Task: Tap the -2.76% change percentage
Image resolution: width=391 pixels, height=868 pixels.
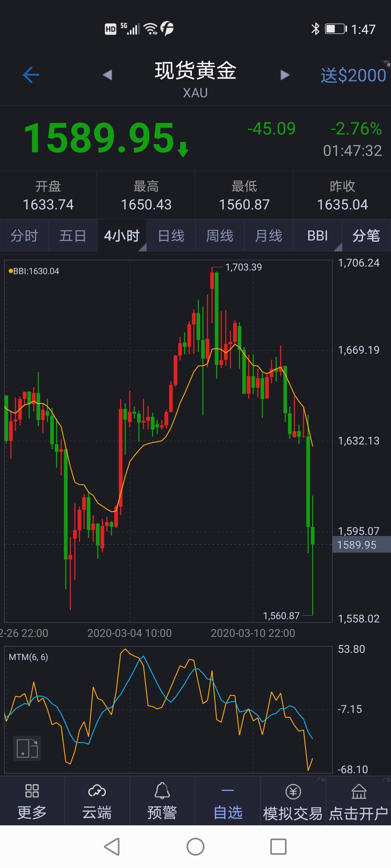Action: [356, 129]
